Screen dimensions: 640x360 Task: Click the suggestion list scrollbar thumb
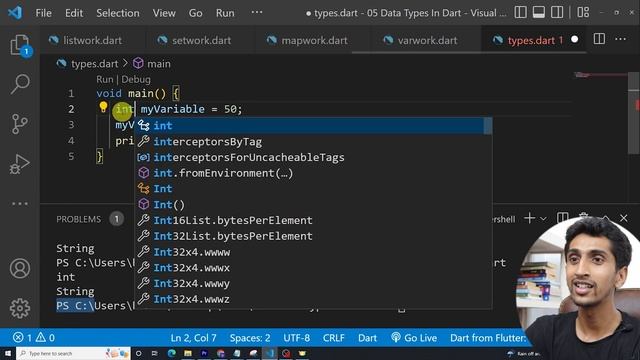(488, 126)
